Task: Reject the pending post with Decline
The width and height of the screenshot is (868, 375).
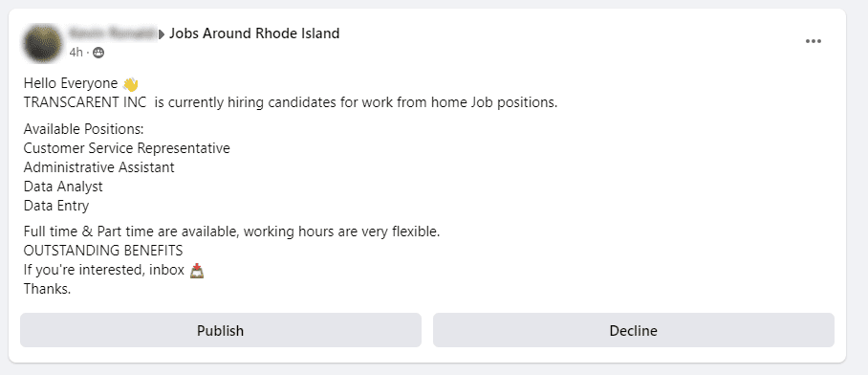Action: point(633,331)
